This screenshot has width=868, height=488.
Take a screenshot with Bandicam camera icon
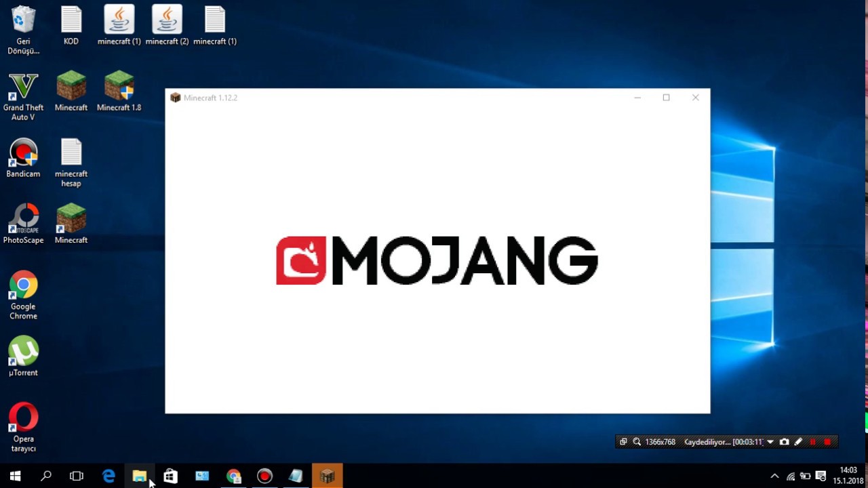(784, 442)
